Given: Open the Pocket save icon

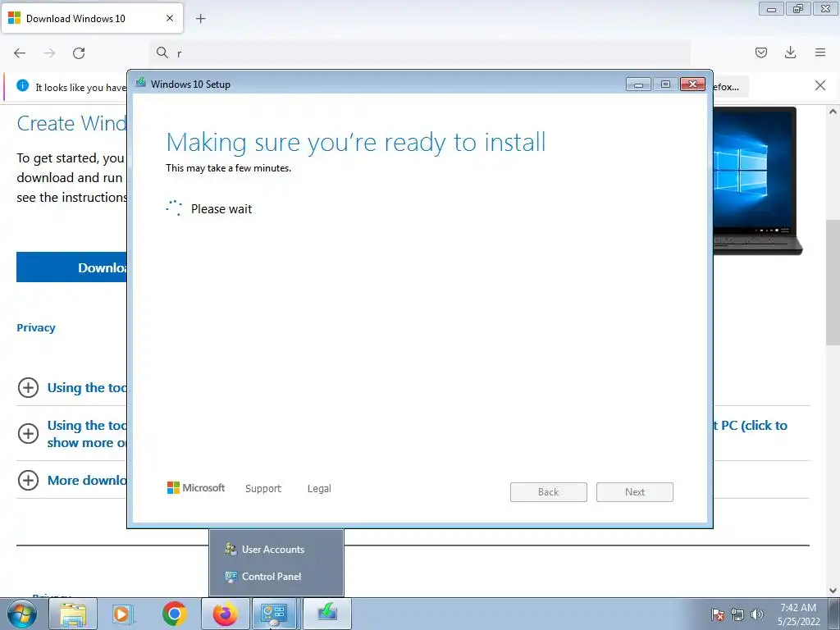Looking at the screenshot, I should (x=761, y=52).
